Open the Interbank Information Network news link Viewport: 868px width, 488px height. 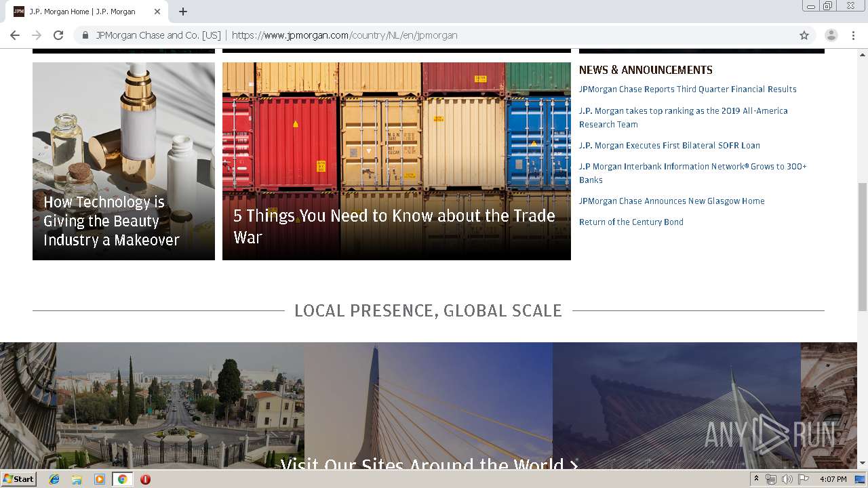pyautogui.click(x=693, y=173)
